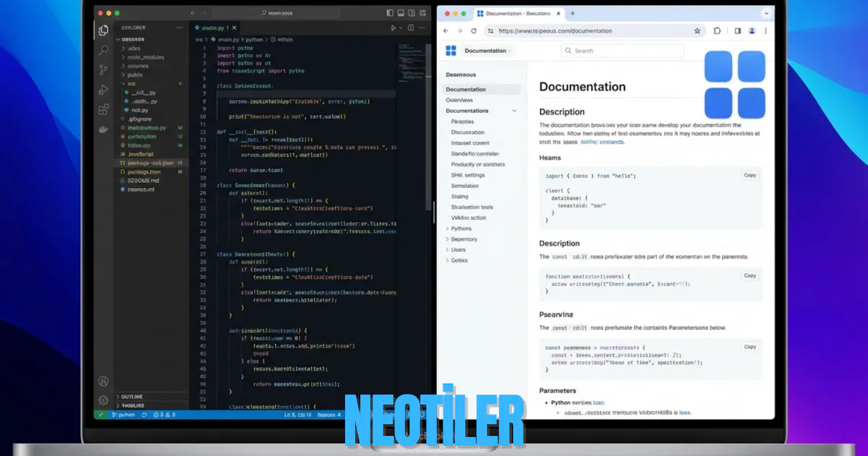
Task: Open Run and Debug in the activity bar
Action: coord(103,90)
